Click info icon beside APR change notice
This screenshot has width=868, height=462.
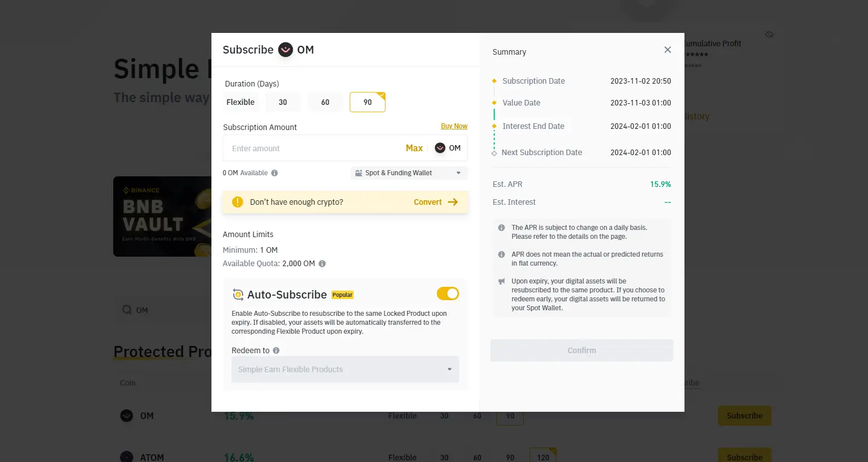click(x=501, y=228)
